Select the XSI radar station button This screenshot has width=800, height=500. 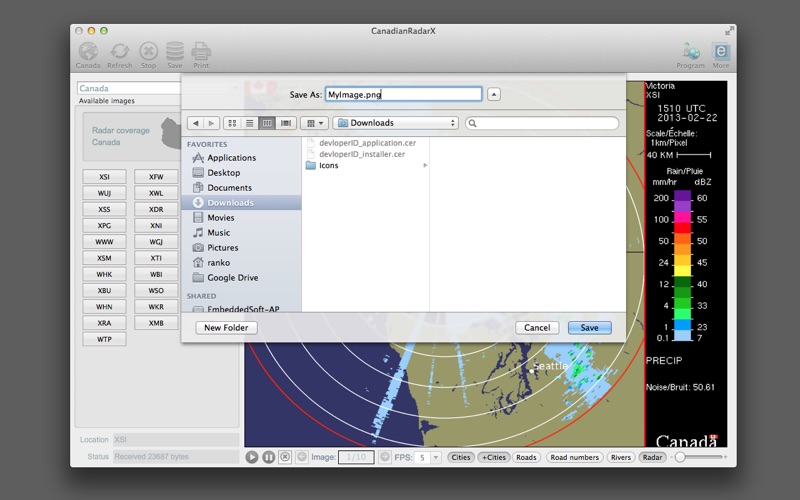(x=104, y=177)
